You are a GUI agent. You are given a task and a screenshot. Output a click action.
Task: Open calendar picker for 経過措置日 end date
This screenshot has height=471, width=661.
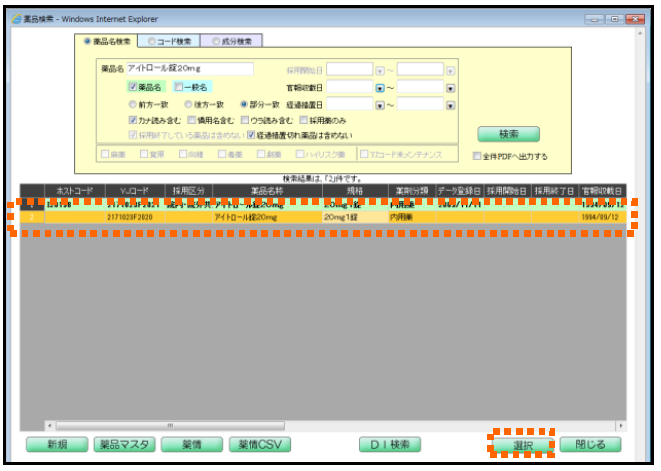pyautogui.click(x=451, y=104)
